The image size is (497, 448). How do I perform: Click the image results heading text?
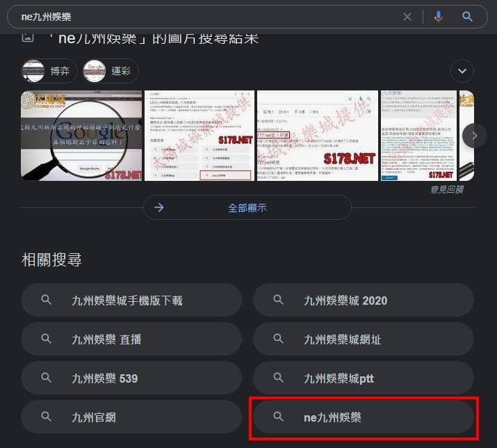click(154, 38)
